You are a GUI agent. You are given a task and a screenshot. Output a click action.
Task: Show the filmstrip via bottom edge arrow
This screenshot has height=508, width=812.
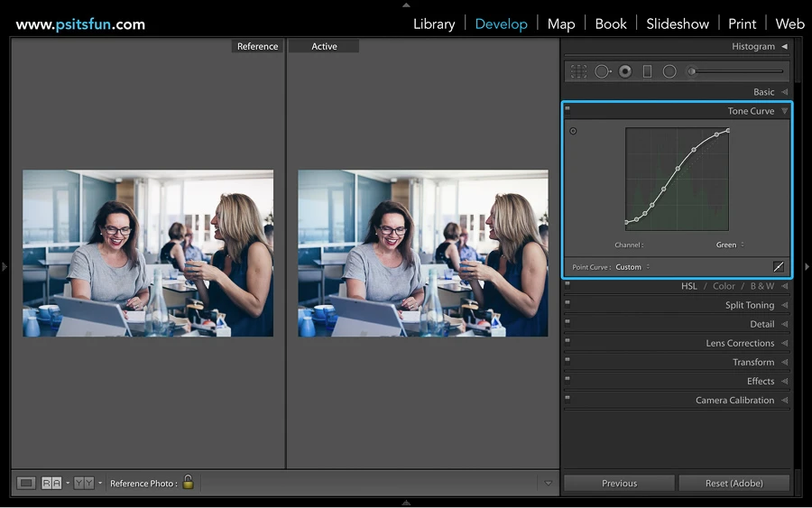[x=407, y=503]
